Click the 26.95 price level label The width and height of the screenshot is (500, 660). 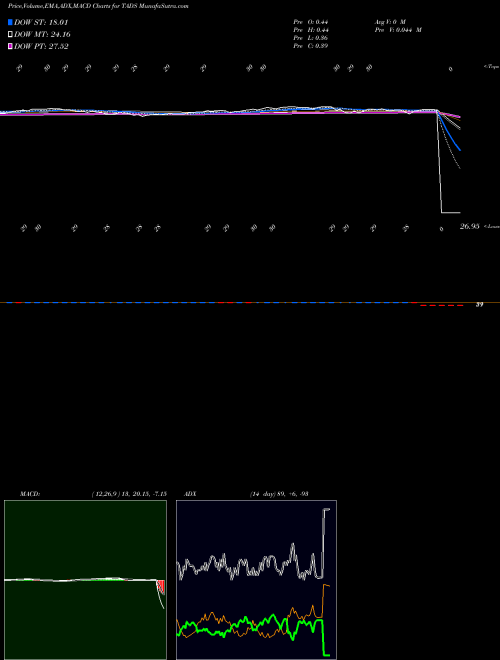[469, 226]
